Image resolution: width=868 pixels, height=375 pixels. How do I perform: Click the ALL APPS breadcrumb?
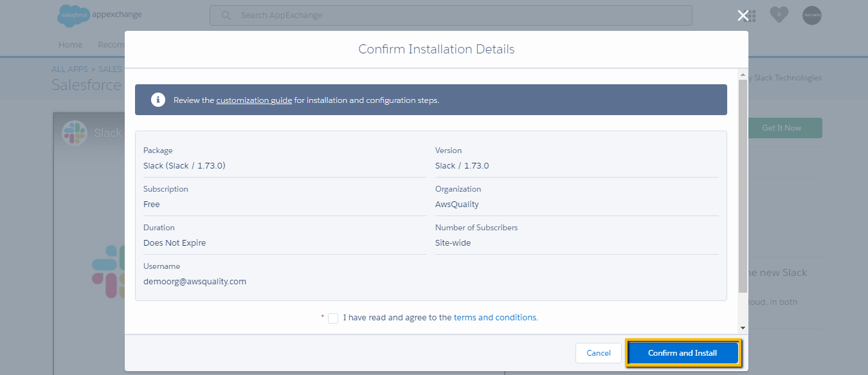click(x=70, y=69)
